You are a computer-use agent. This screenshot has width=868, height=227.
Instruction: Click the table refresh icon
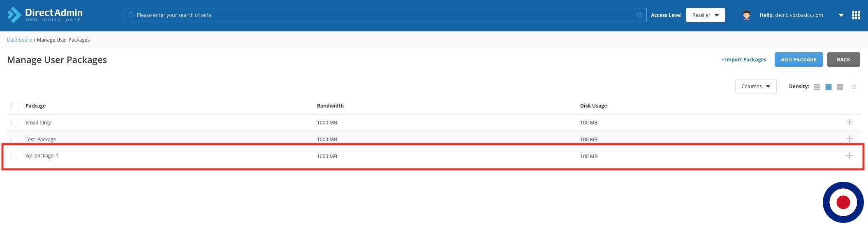854,87
